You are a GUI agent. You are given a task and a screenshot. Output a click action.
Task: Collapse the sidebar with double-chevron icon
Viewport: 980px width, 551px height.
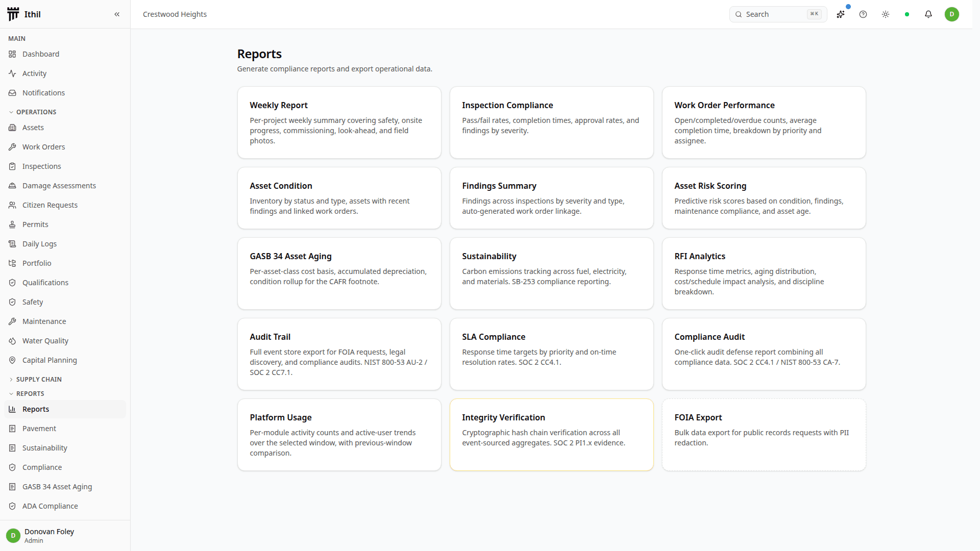click(117, 14)
